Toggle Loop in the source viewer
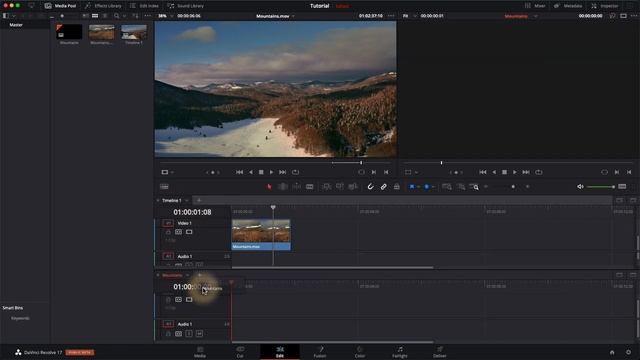 click(x=296, y=172)
